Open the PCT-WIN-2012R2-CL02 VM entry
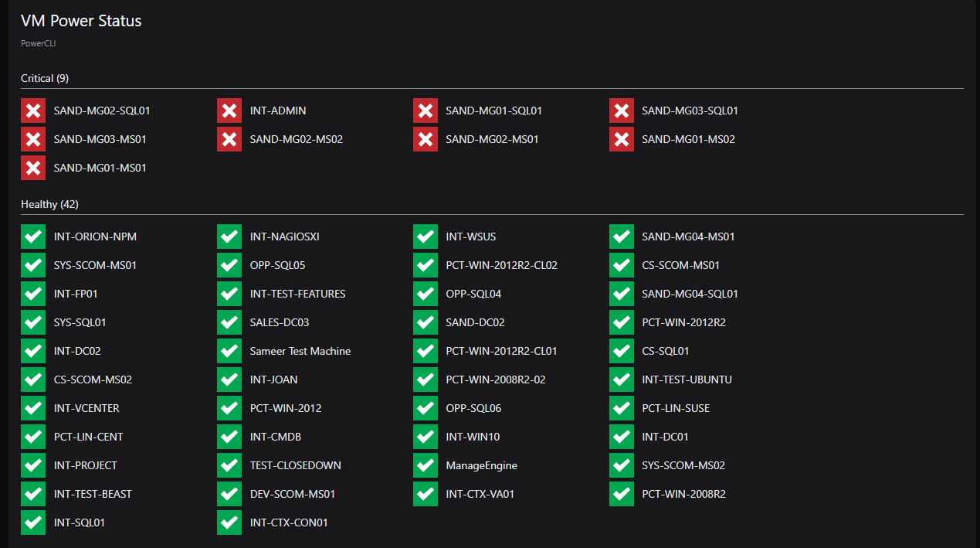 [x=501, y=265]
